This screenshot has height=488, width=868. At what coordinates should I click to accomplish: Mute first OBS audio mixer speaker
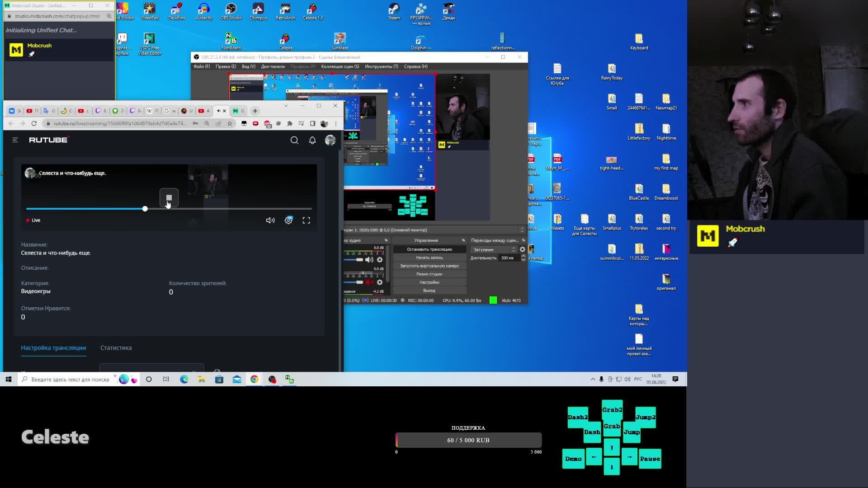(369, 260)
